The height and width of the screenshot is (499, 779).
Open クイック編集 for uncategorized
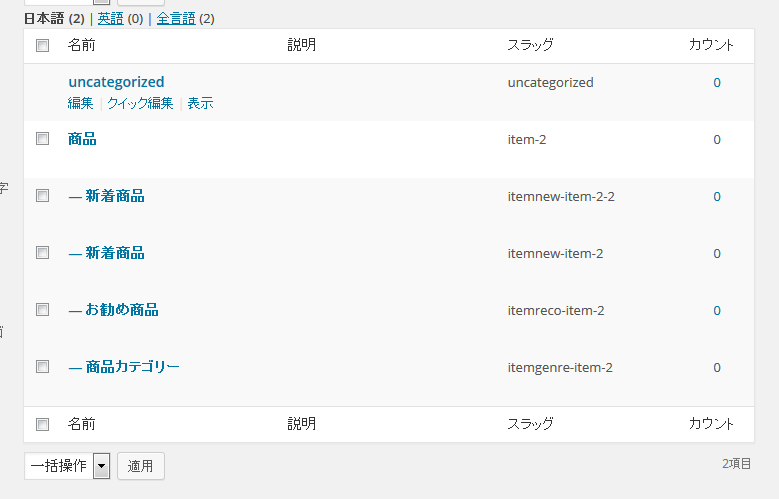coord(140,103)
